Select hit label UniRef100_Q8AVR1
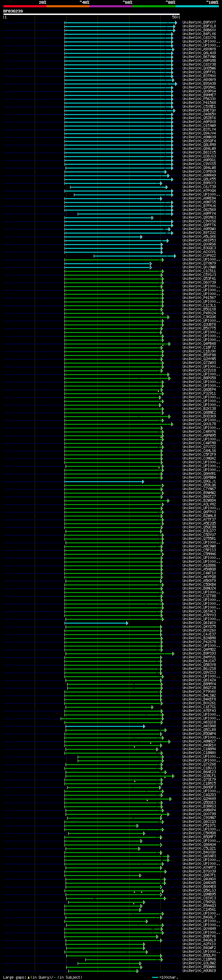222x980 pixels. 199,473
